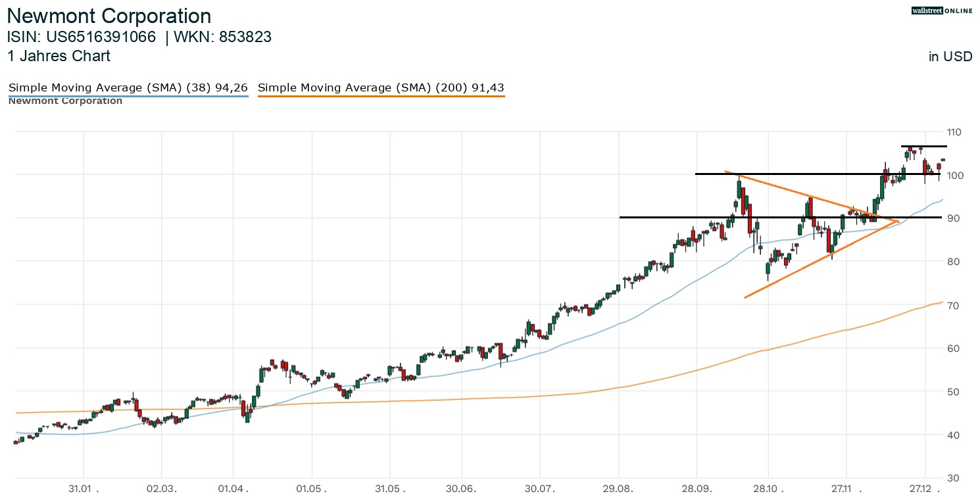980x494 pixels.
Task: Click the 31.01. date on the x-axis
Action: click(x=84, y=489)
